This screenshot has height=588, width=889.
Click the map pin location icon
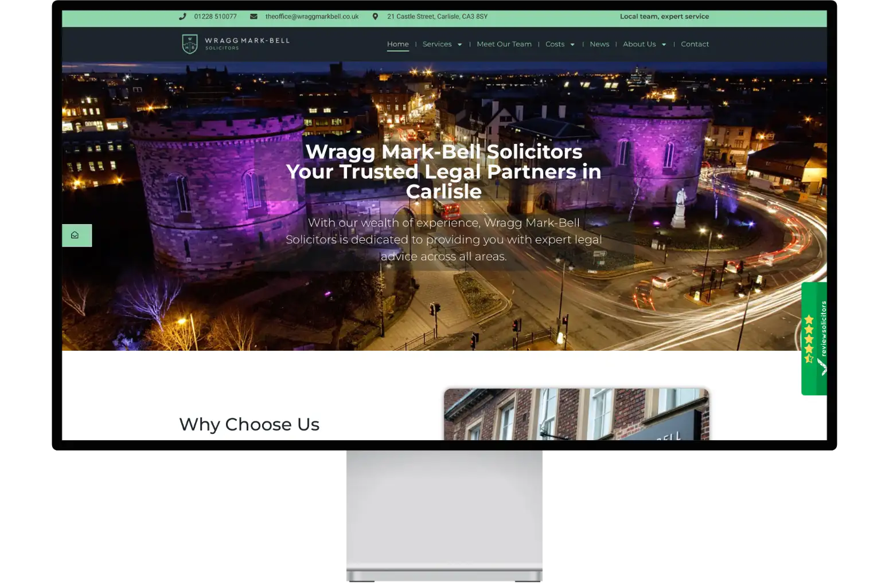tap(375, 17)
